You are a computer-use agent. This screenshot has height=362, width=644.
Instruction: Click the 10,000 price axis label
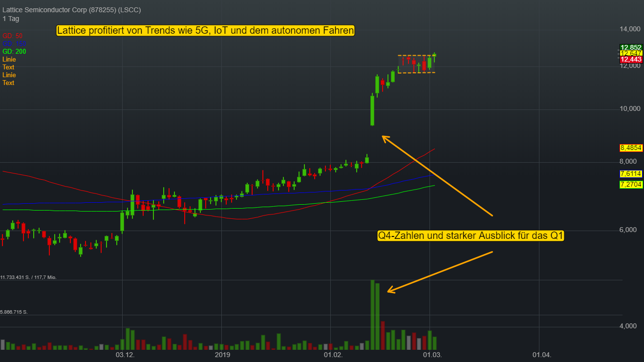pyautogui.click(x=630, y=108)
